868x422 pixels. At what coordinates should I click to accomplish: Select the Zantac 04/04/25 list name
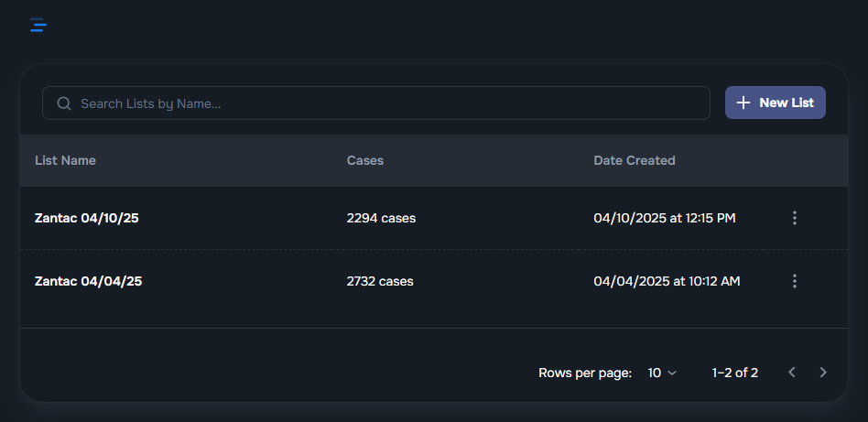coord(88,281)
